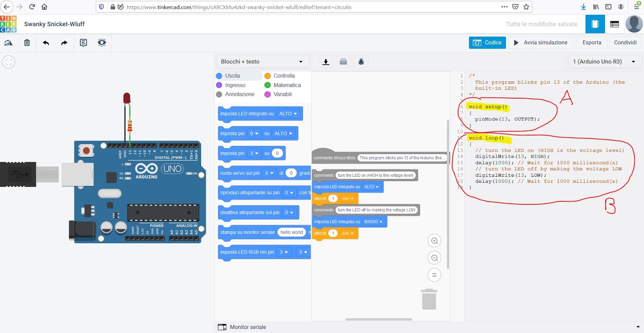The image size is (644, 333).
Task: Open the Blocchi + testo mode dropdown
Action: tap(262, 62)
